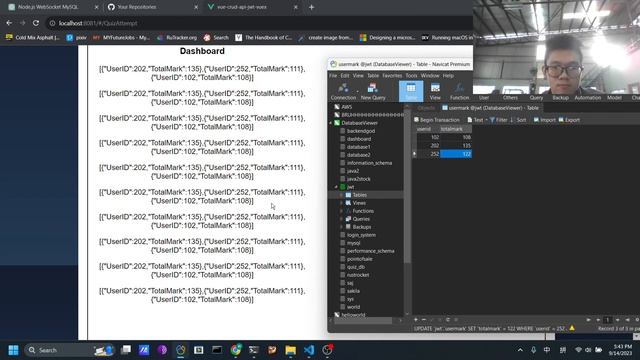Click tree panel horizontal scrollbar
Viewport: 640px width, 360px height.
363,320
